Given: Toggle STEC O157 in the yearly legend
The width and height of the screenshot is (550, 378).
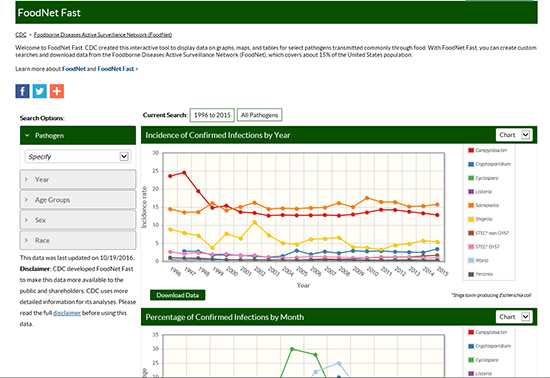Looking at the screenshot, I should pos(484,247).
